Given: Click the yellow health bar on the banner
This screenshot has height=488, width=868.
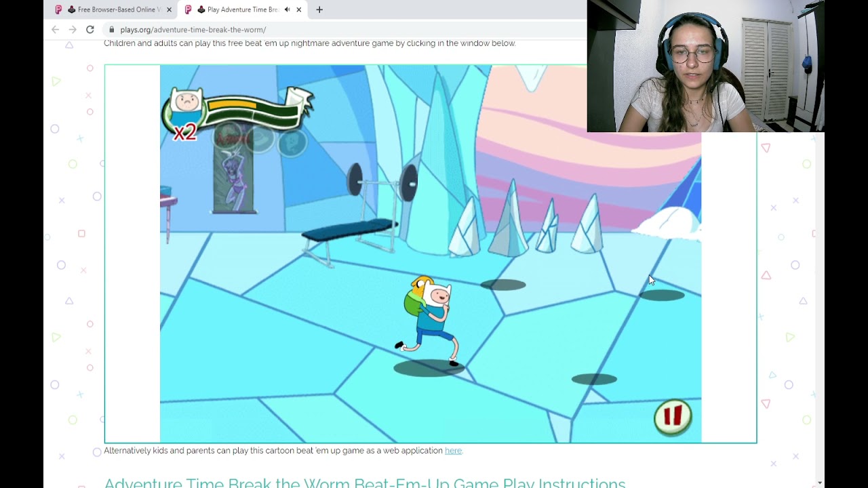Looking at the screenshot, I should pos(232,105).
